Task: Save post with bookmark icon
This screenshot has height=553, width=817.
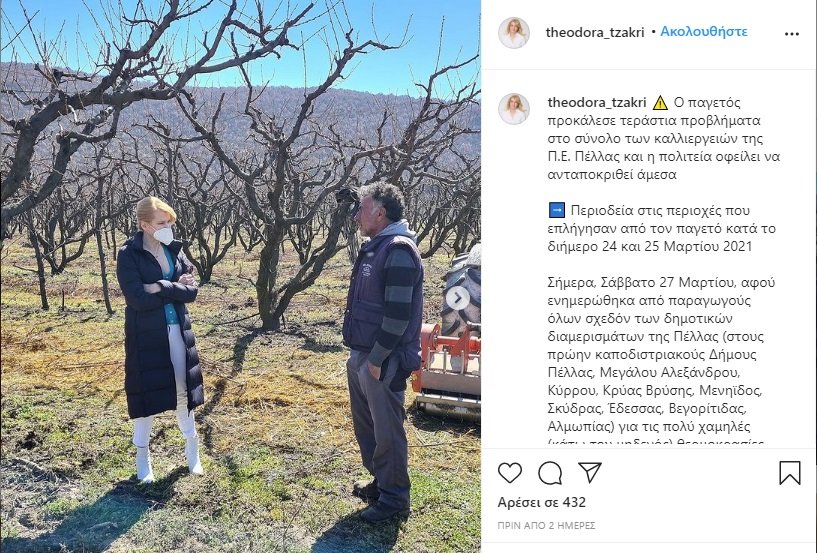Action: coord(789,473)
